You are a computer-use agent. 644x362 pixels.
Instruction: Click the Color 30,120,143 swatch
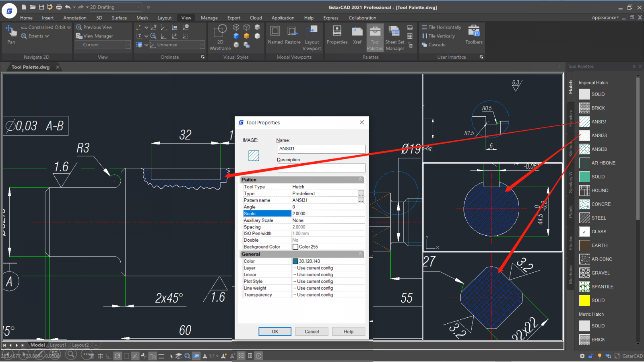click(295, 261)
